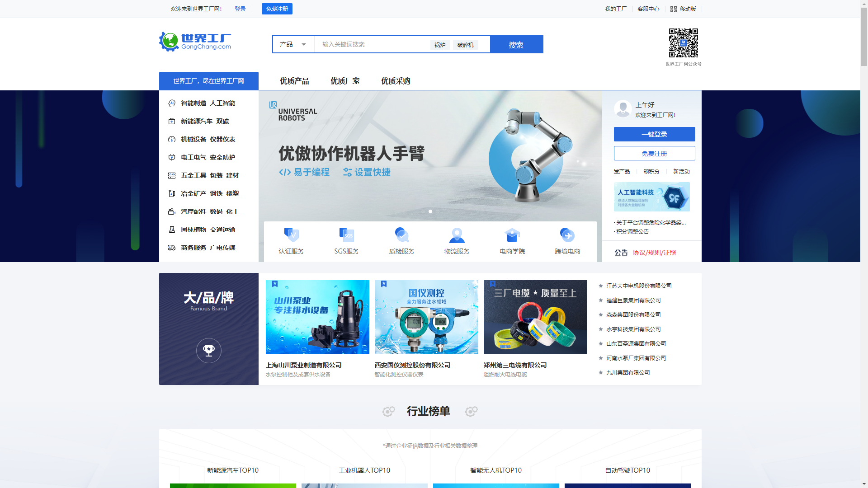Click the 一键登录 button
The image size is (868, 488).
[654, 134]
